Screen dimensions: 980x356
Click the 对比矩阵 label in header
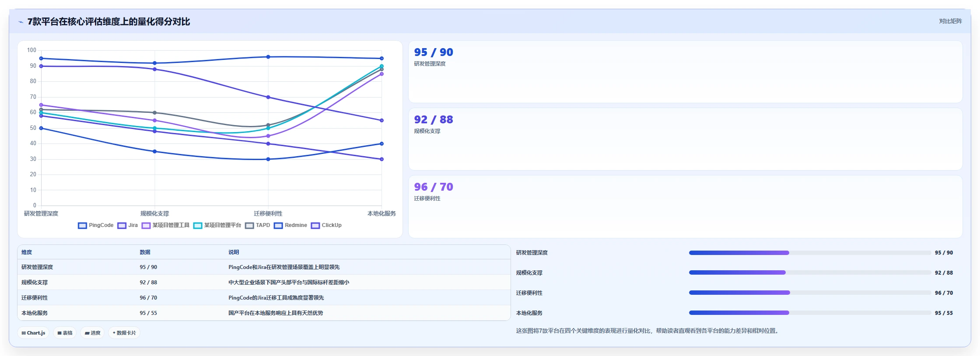coord(950,21)
